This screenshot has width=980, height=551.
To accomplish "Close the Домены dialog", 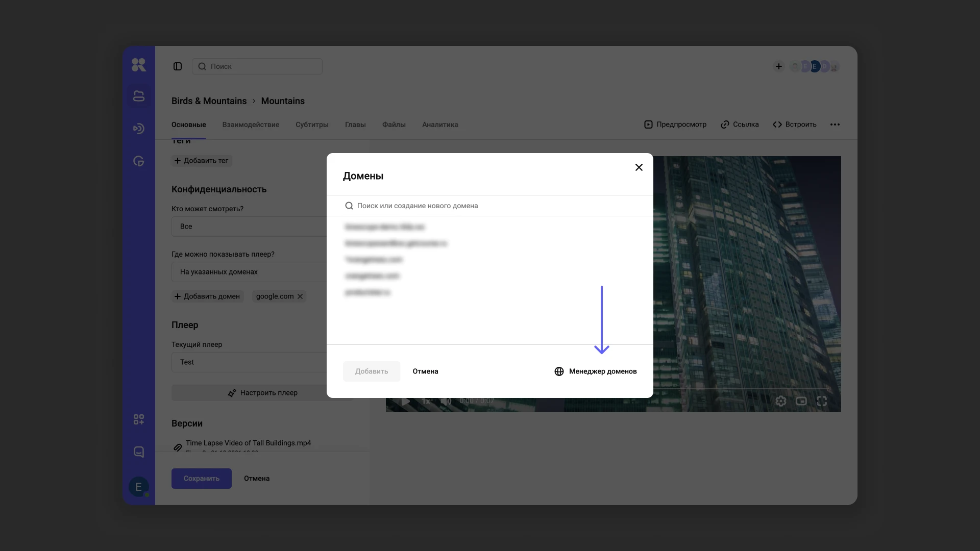I will pyautogui.click(x=639, y=167).
